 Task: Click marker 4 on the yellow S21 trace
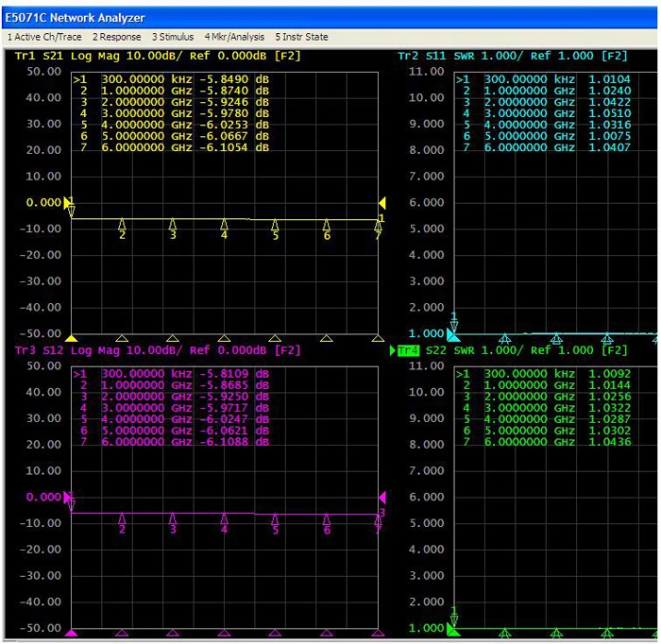224,225
